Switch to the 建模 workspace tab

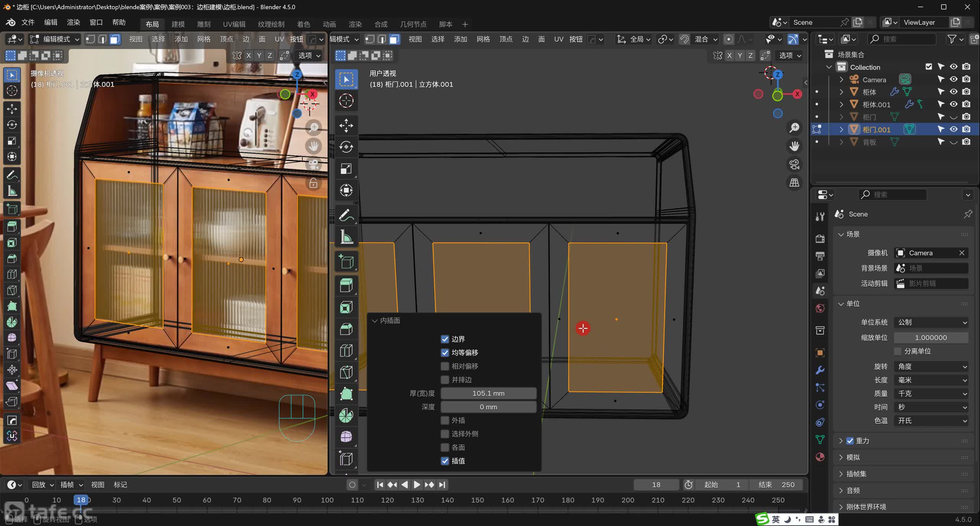[x=178, y=24]
